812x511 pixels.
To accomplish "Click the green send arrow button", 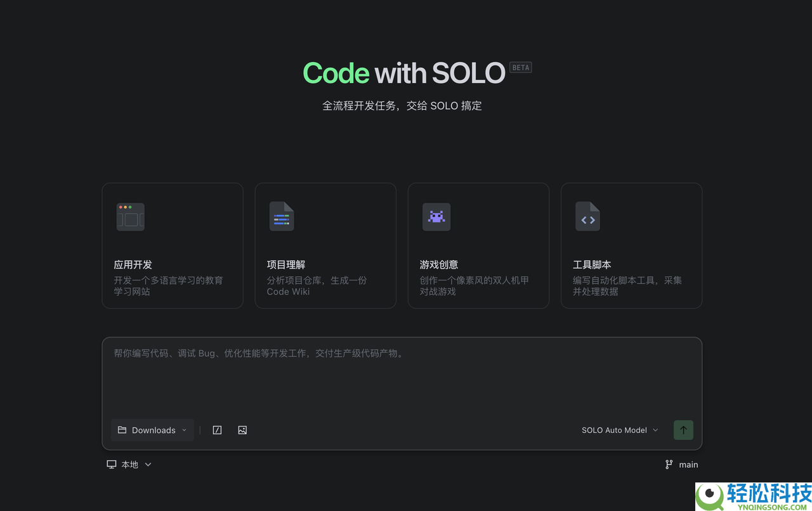I will [683, 430].
